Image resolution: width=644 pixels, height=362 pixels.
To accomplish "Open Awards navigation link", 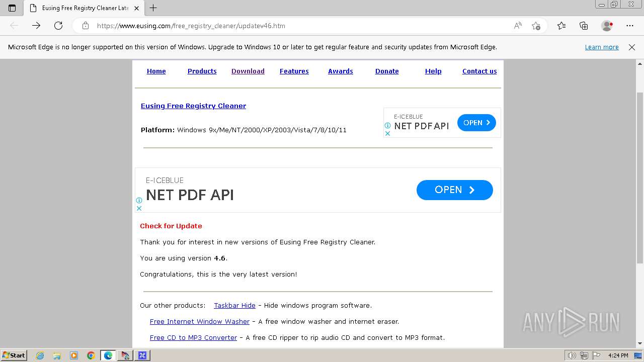I will coord(340,71).
